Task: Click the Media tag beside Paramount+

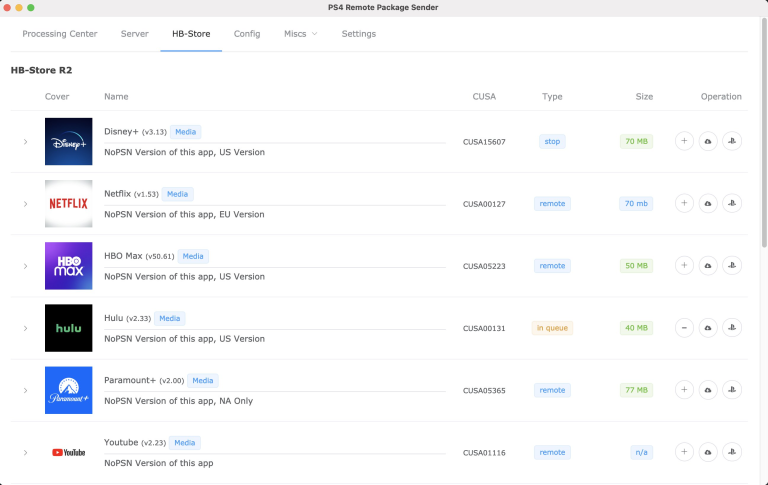Action: [x=203, y=381]
